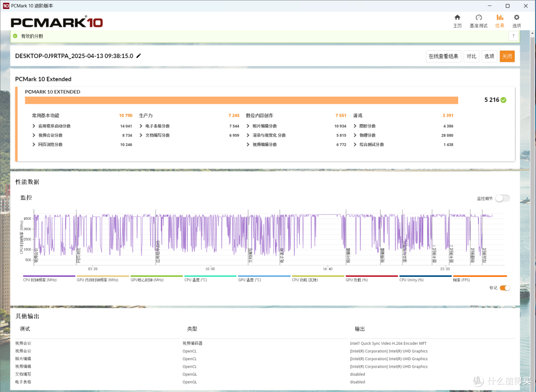The height and width of the screenshot is (392, 536).
Task: Click the orange PCMark 10 Extended score bar
Action: point(241,100)
